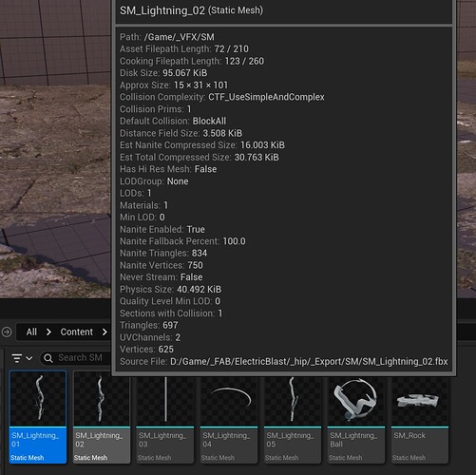Screen dimensions: 476x475
Task: Click the SM_Lightning_01 asset name label
Action: pos(35,440)
